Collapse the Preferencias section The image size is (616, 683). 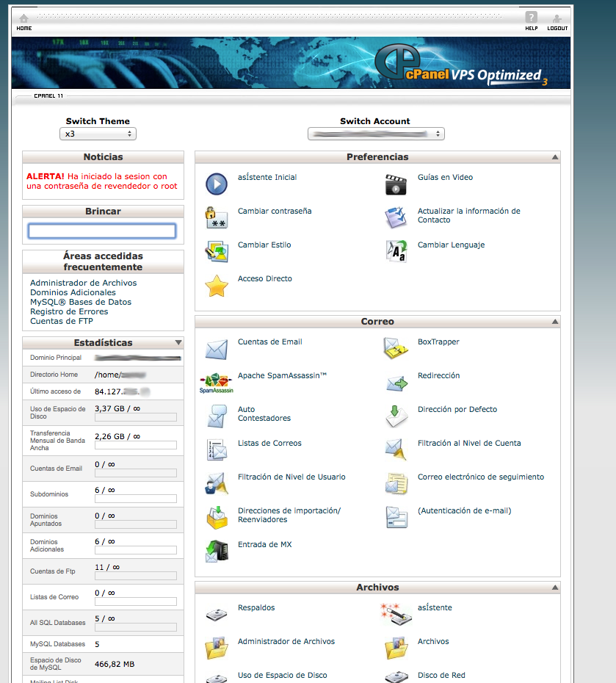[554, 157]
